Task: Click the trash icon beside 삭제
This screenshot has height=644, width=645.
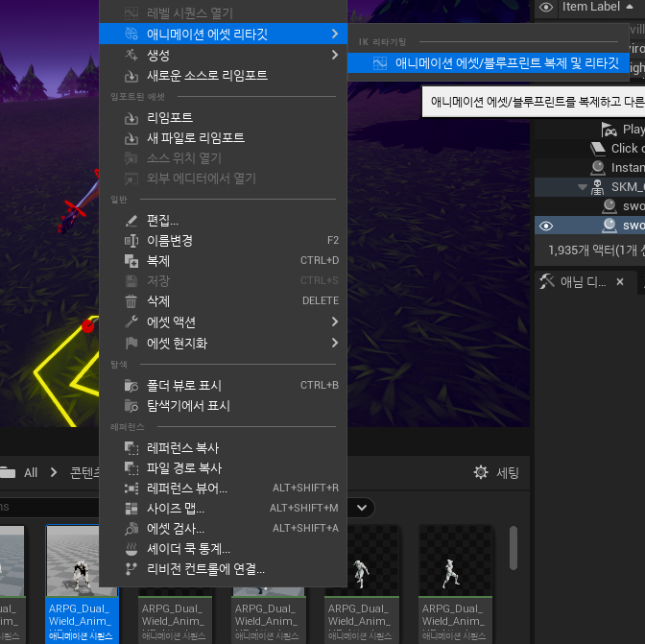Action: point(131,301)
